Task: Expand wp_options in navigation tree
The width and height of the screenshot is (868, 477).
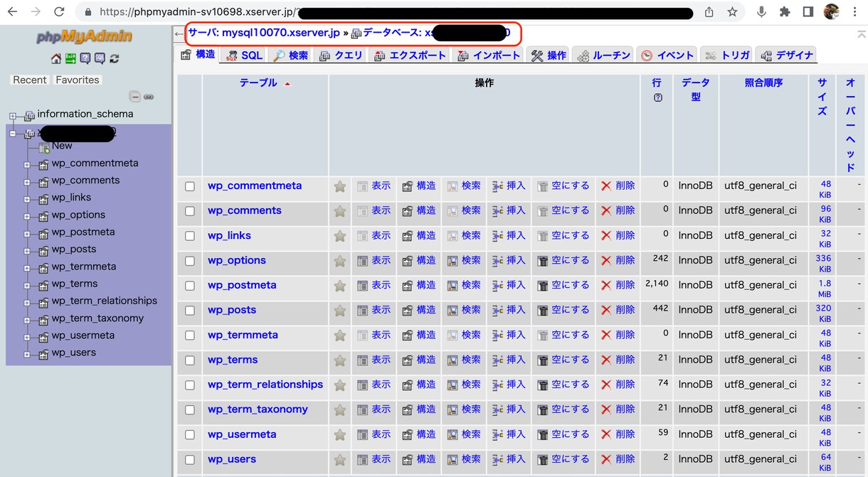Action: click(x=27, y=216)
